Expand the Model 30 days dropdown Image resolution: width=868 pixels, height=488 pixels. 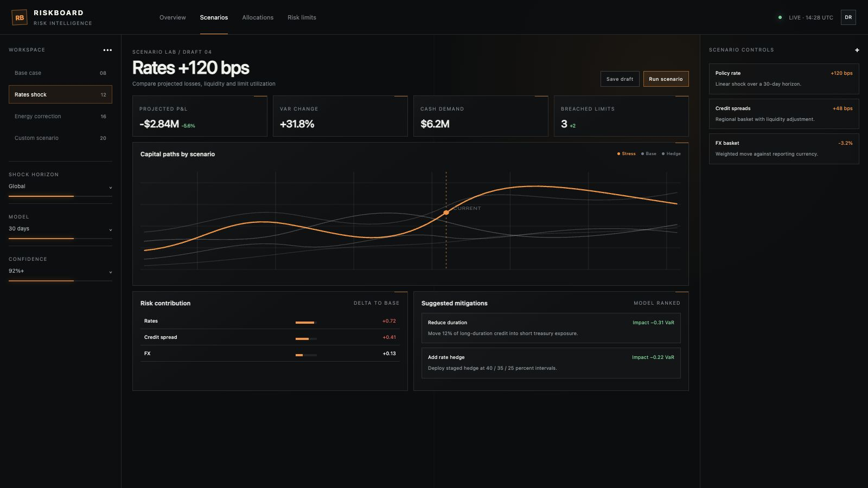pyautogui.click(x=60, y=229)
